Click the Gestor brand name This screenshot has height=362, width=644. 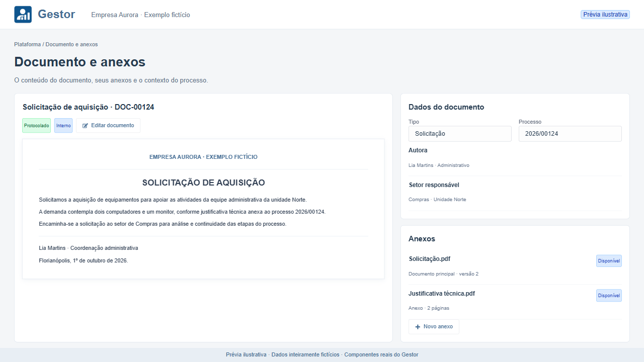[56, 15]
